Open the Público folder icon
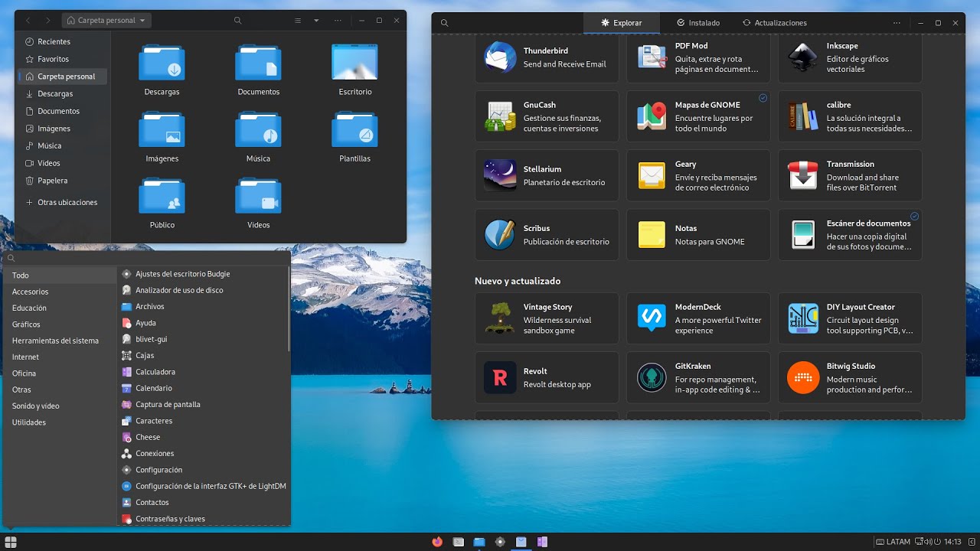Viewport: 980px width, 551px height. click(162, 196)
